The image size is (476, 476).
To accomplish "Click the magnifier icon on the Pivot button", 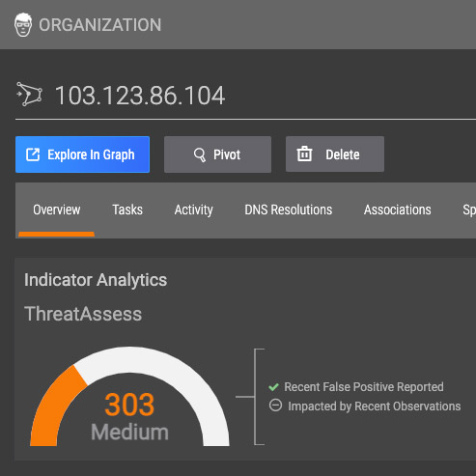I will [x=200, y=154].
